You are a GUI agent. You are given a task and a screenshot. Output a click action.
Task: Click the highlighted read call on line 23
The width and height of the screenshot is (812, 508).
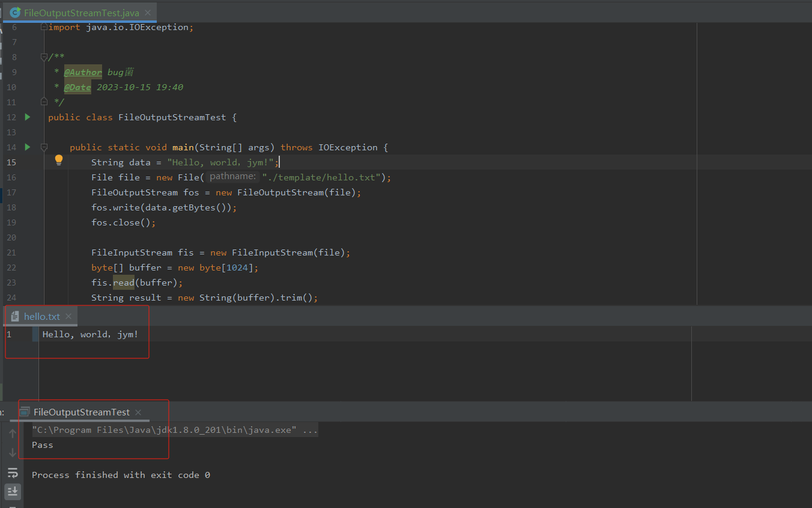(x=124, y=283)
